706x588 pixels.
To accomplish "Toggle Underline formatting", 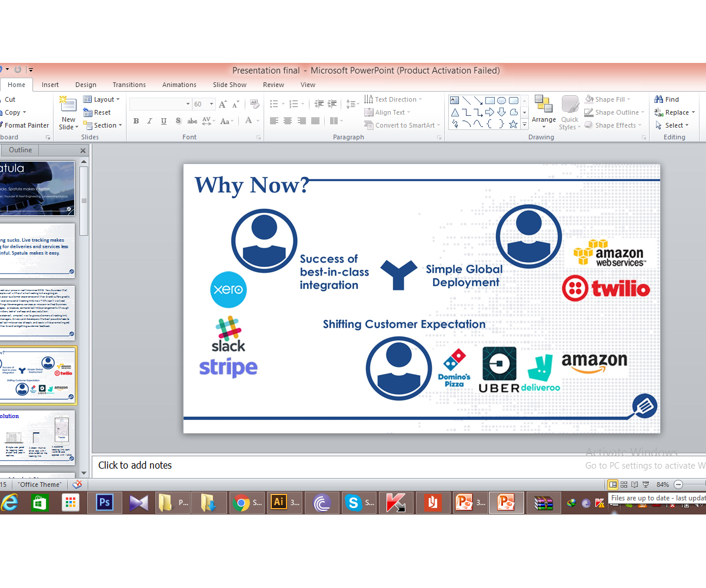I will pyautogui.click(x=164, y=121).
